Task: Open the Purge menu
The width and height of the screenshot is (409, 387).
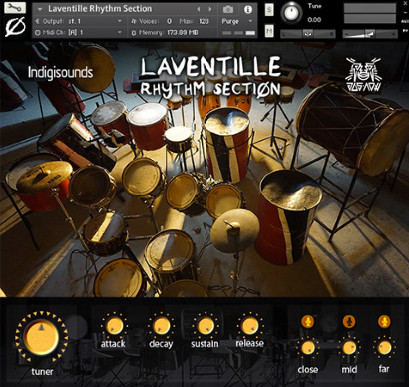Action: tap(237, 21)
